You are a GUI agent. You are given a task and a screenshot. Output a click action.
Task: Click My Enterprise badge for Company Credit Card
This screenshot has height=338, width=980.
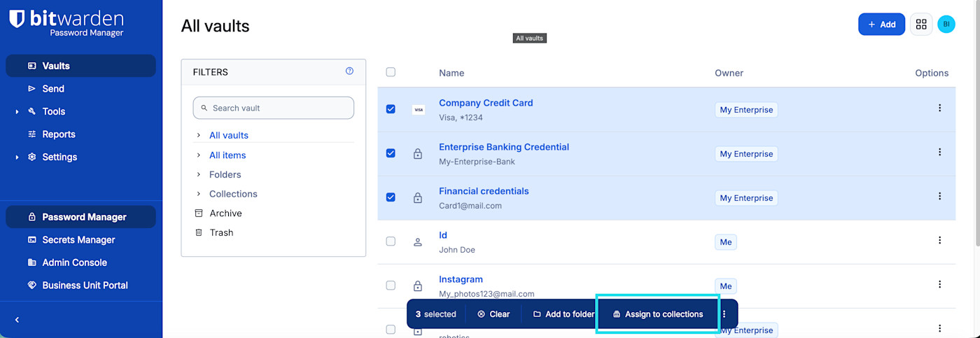pos(746,110)
